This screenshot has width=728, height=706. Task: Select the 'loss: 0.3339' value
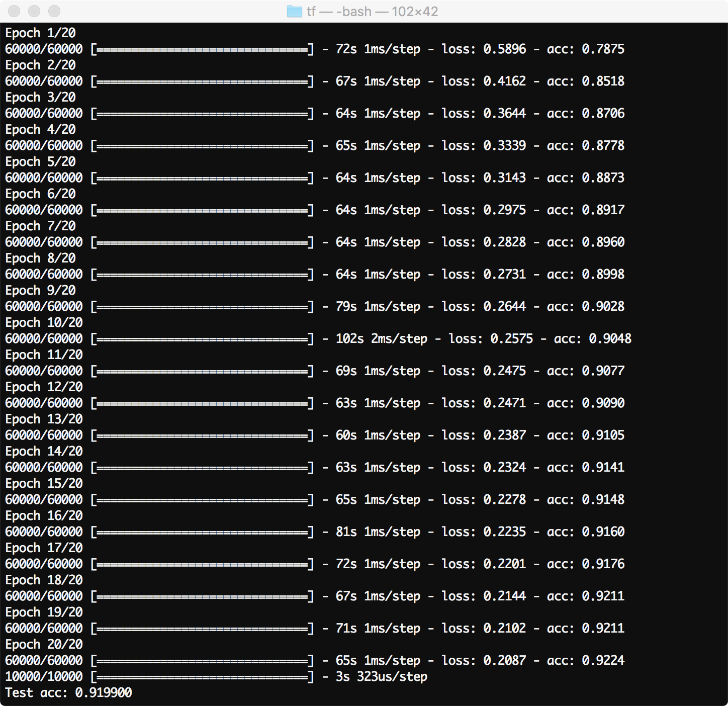pyautogui.click(x=484, y=146)
